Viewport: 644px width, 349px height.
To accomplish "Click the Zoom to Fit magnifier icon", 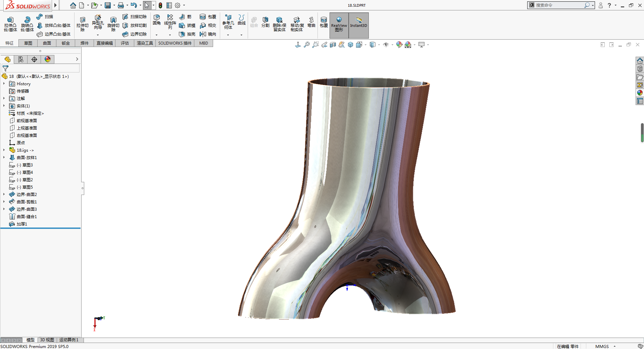I will coord(307,45).
